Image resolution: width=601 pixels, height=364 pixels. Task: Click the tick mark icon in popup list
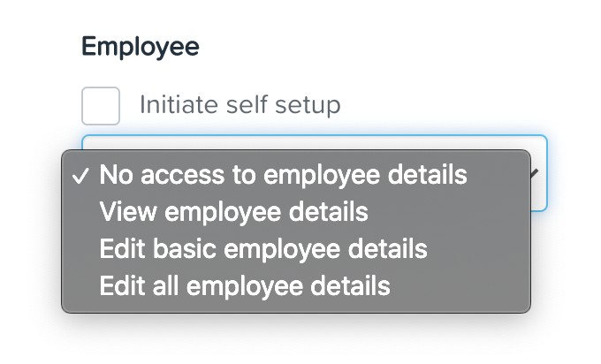80,176
